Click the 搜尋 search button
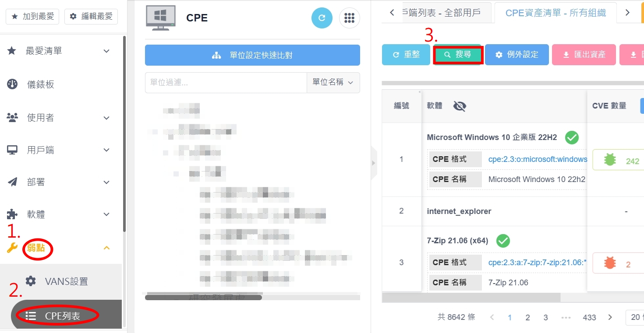The image size is (644, 333). coord(458,55)
